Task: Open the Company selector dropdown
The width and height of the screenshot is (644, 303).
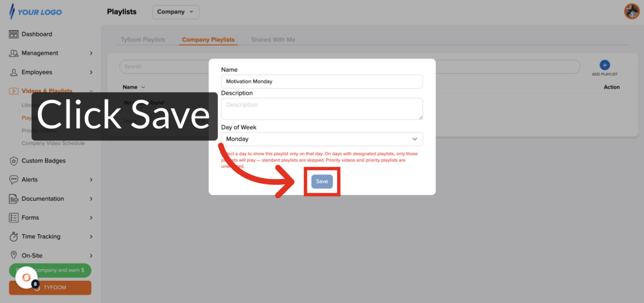Action: coord(175,12)
